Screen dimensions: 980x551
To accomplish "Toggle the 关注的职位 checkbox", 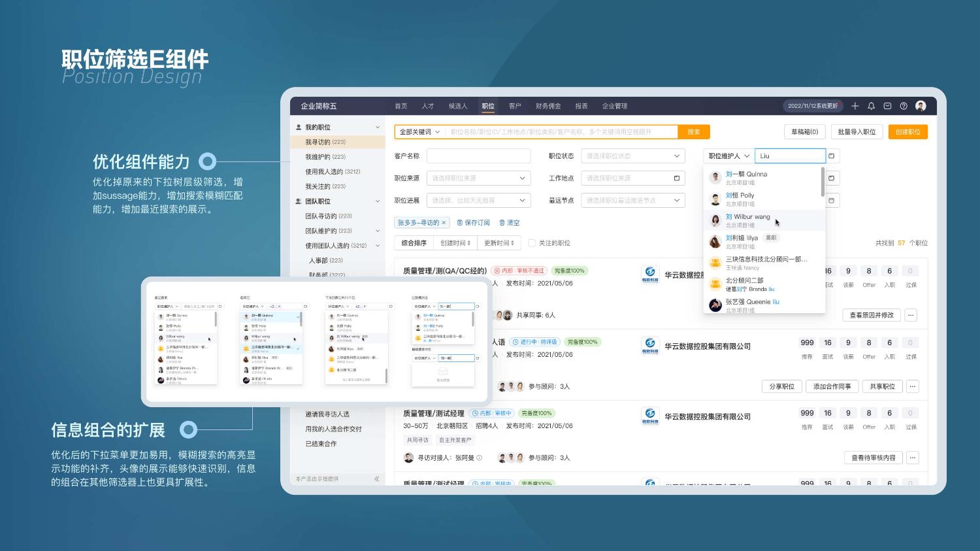I will point(532,243).
